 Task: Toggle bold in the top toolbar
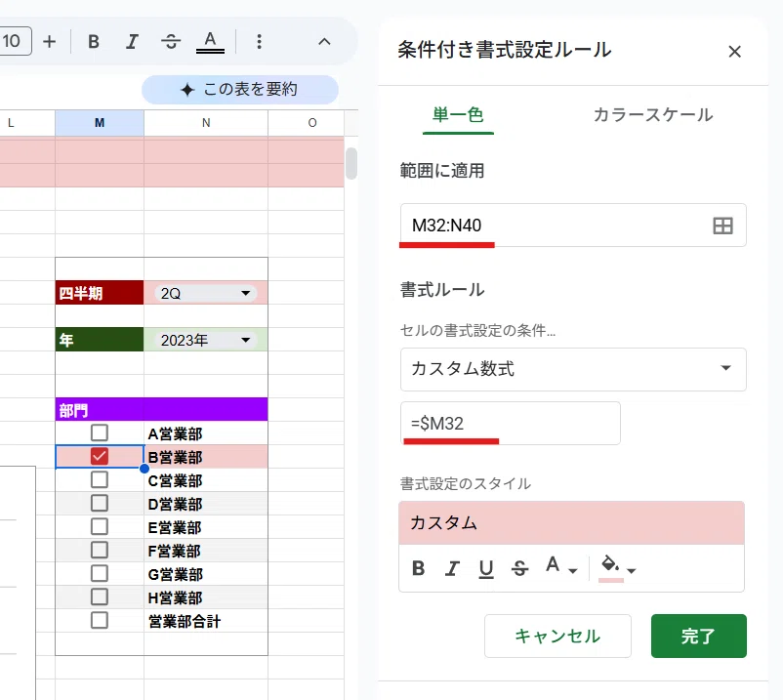tap(94, 41)
